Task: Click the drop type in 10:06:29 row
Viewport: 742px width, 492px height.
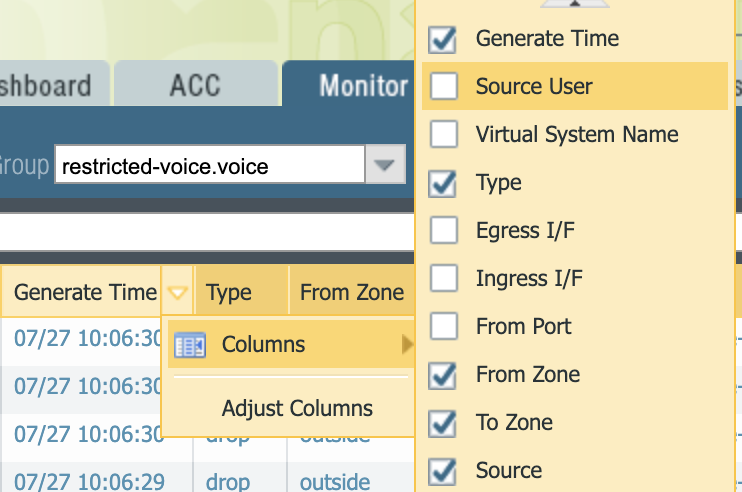Action: click(228, 482)
